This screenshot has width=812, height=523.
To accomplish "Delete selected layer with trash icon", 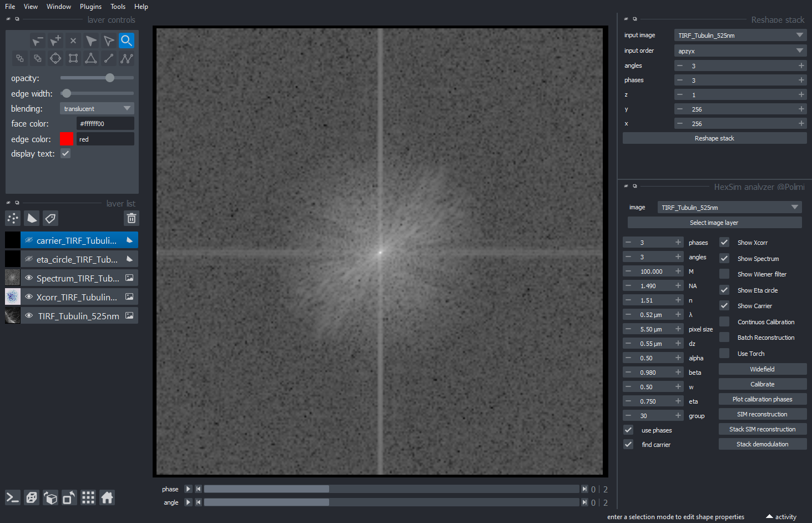I will click(132, 218).
